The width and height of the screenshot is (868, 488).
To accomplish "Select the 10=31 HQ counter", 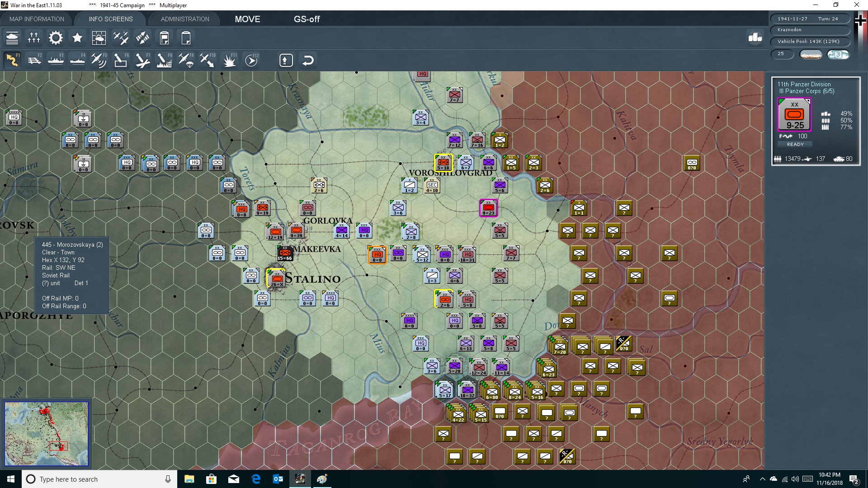I will [467, 254].
